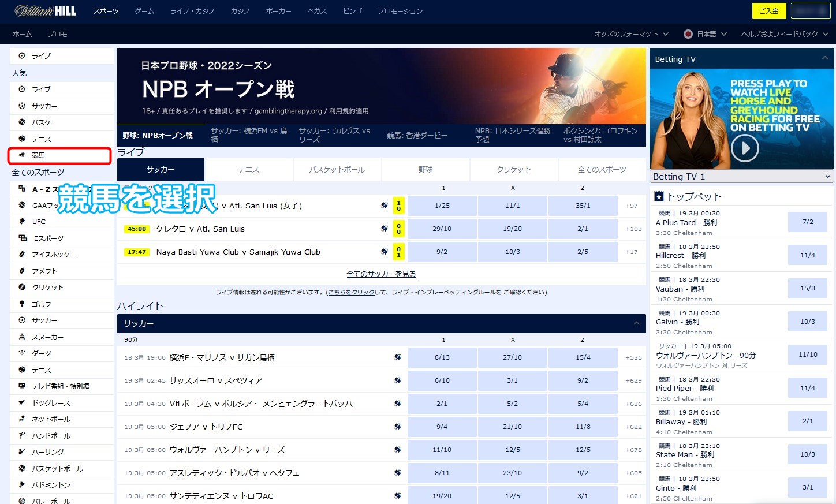Screen dimensions: 836x504
Task: Click the 横浜F・マリノス v サガン鳥栖 match name
Action: point(222,357)
